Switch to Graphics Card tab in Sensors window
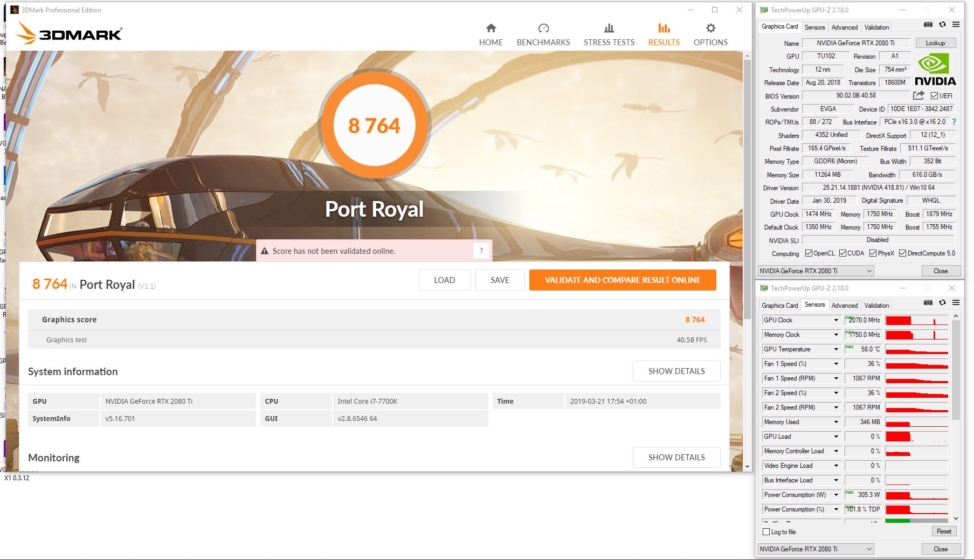 [x=779, y=305]
